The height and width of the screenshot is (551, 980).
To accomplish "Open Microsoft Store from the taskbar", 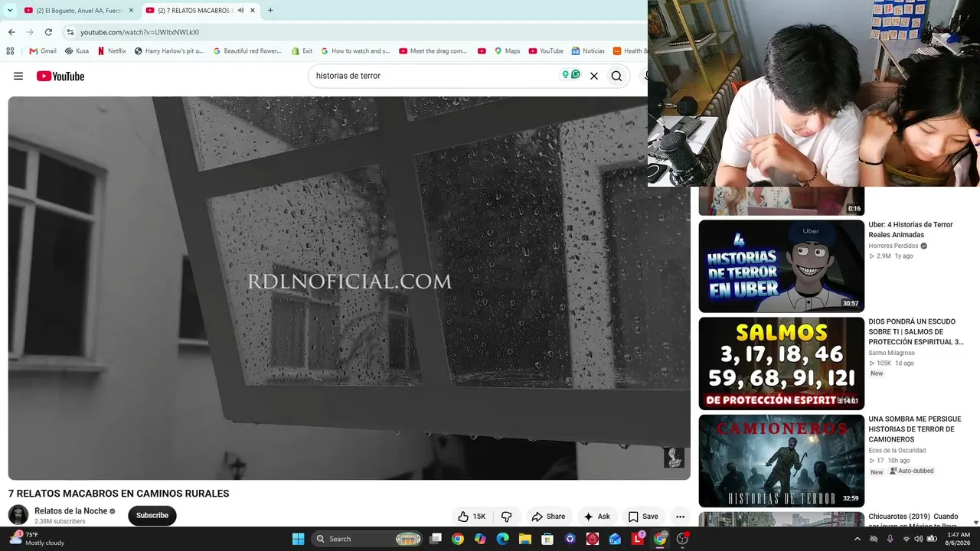I will [x=547, y=539].
